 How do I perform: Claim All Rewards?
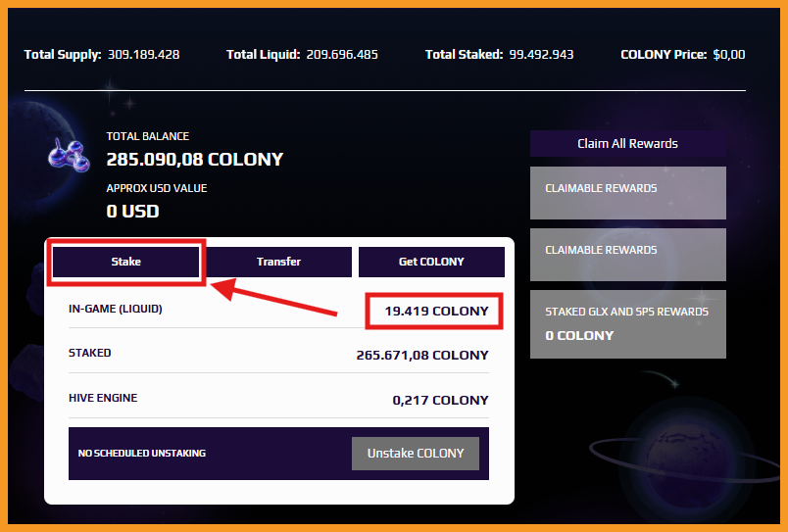coord(627,144)
